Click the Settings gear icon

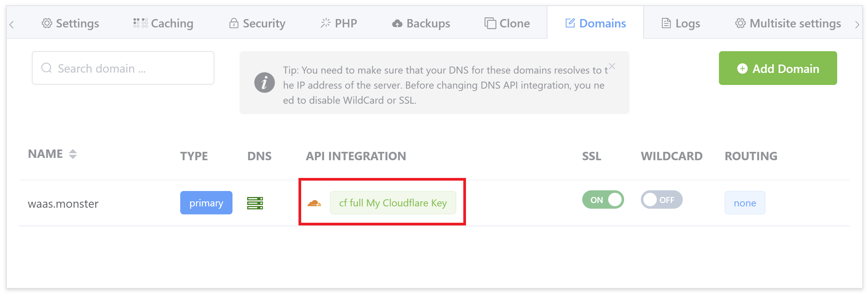click(47, 23)
